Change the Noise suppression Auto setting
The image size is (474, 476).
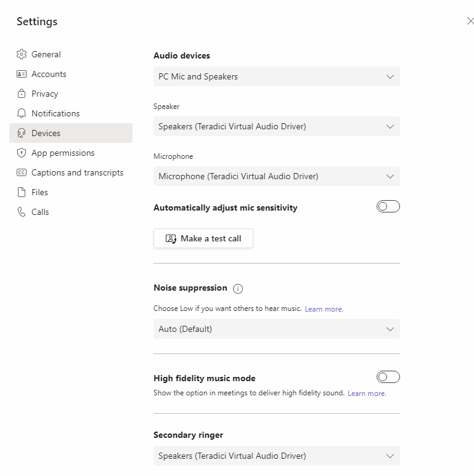[x=276, y=329]
